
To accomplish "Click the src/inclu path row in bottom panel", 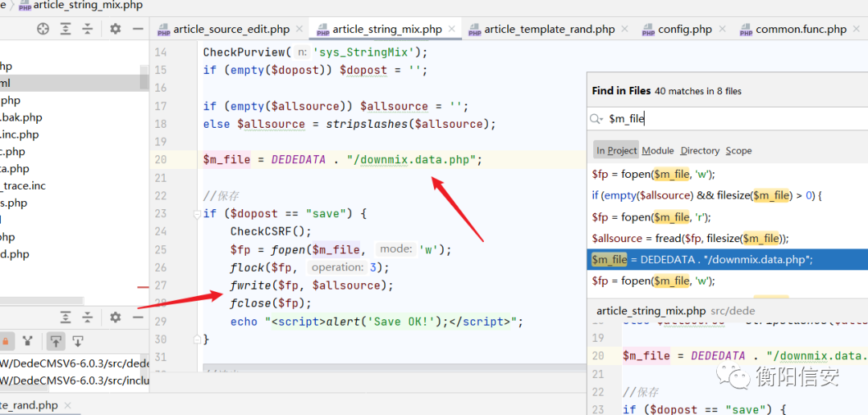I will 75,381.
